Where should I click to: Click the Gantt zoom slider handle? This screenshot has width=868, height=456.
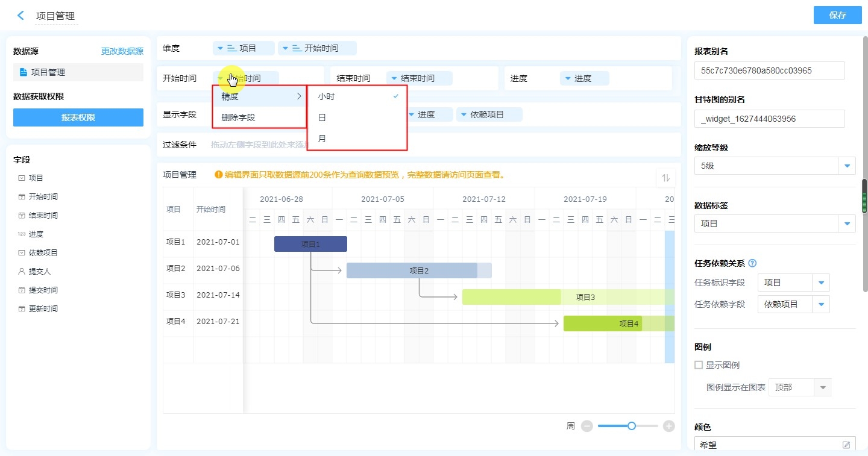click(631, 426)
